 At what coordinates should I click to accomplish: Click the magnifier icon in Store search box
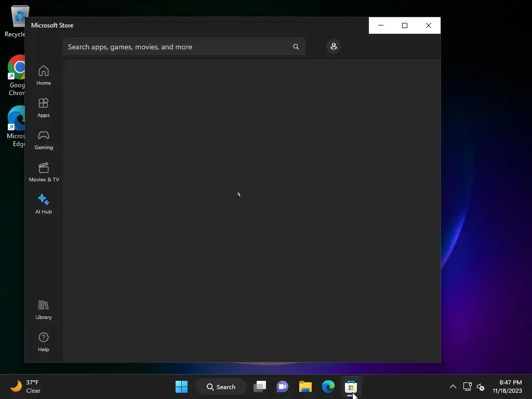pos(296,47)
